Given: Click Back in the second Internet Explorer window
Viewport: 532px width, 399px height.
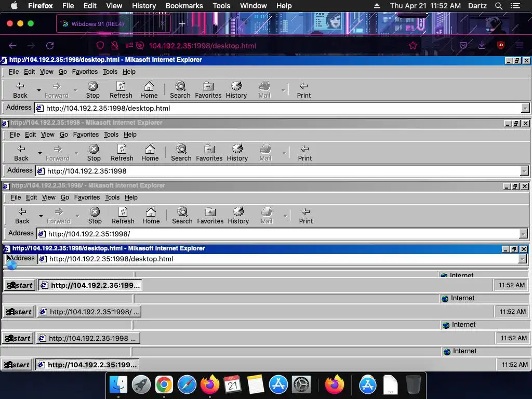Looking at the screenshot, I should point(21,153).
